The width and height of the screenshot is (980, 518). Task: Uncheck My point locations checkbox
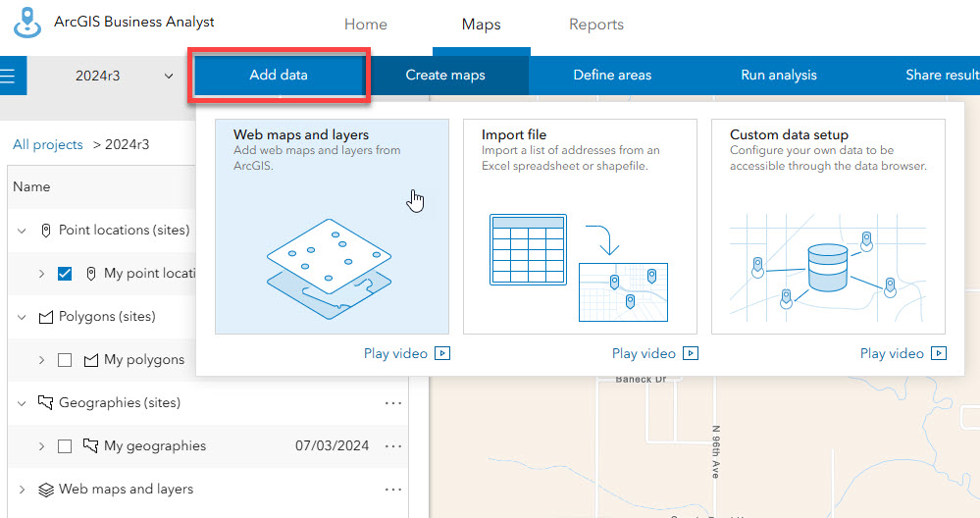pyautogui.click(x=65, y=274)
